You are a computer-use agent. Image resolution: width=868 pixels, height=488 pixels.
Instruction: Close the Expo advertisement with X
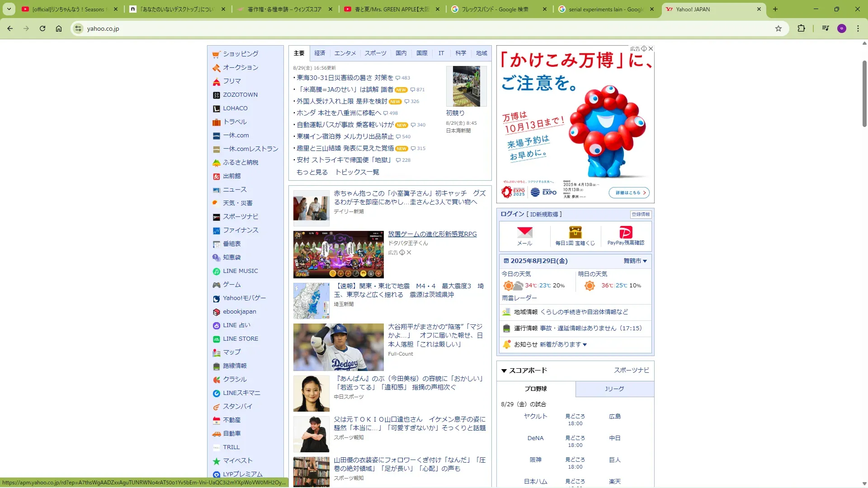pos(651,48)
